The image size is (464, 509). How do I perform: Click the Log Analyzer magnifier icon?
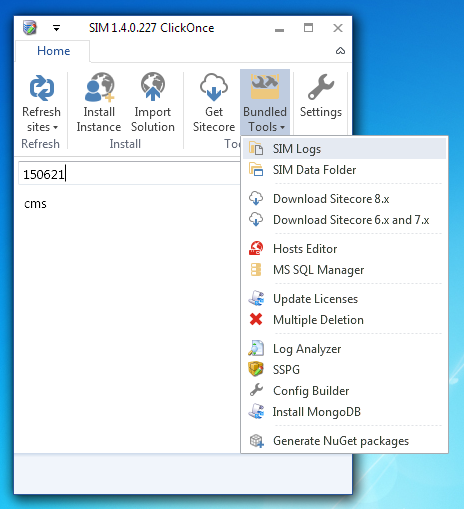coord(256,348)
